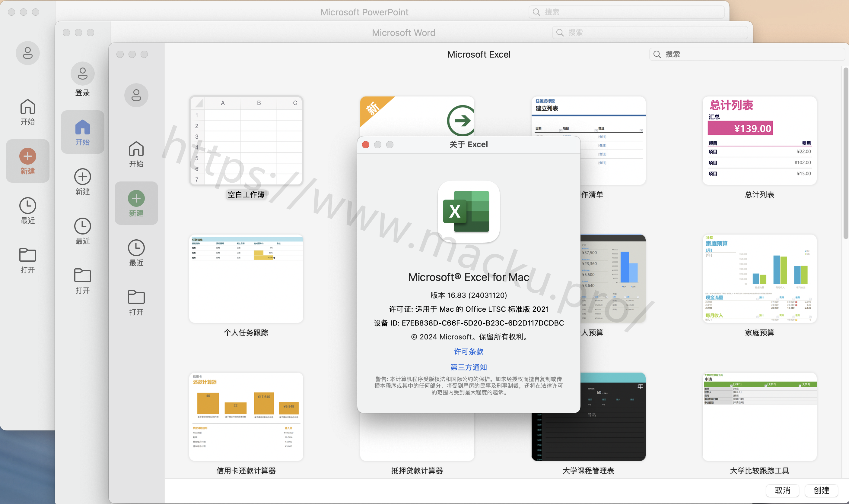Open the Excel 最近 clock icon
This screenshot has height=504, width=849.
tap(136, 247)
